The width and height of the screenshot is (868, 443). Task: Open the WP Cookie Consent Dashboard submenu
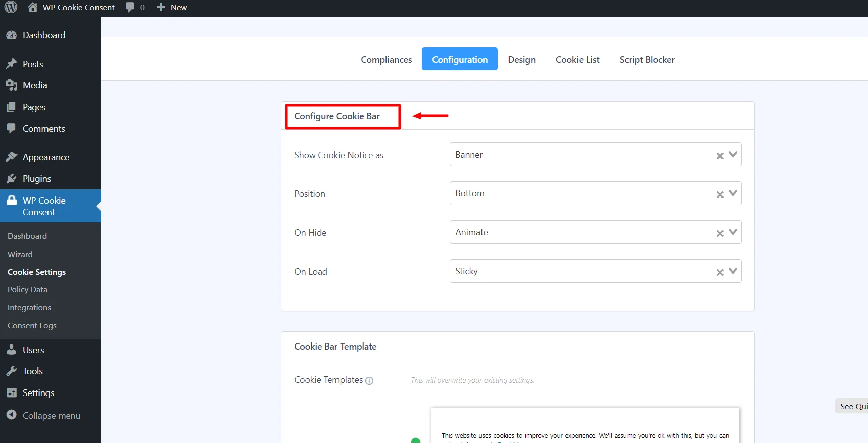click(x=27, y=236)
